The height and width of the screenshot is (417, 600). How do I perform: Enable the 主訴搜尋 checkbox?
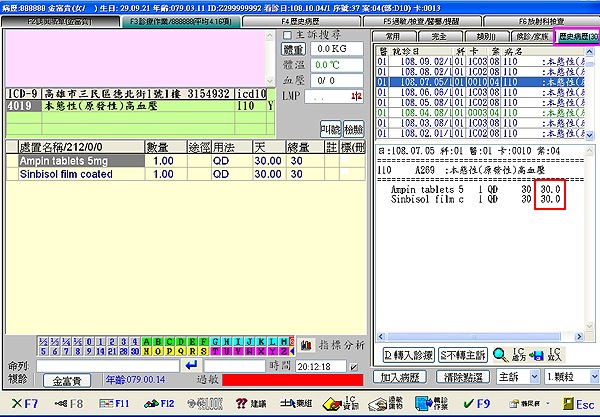click(x=287, y=36)
